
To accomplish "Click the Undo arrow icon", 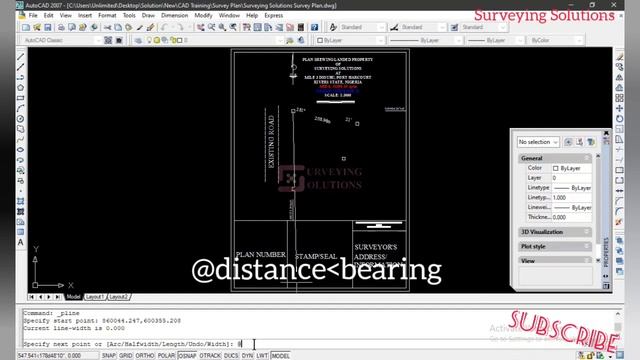I will 164,27.
